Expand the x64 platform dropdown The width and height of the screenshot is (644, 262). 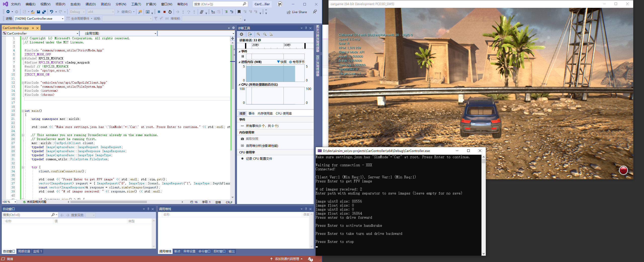pyautogui.click(x=100, y=12)
